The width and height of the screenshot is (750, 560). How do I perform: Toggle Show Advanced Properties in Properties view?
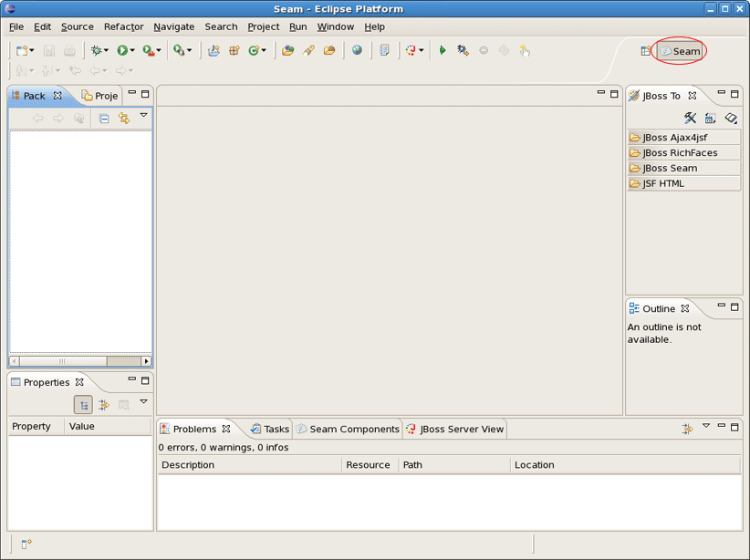(103, 405)
